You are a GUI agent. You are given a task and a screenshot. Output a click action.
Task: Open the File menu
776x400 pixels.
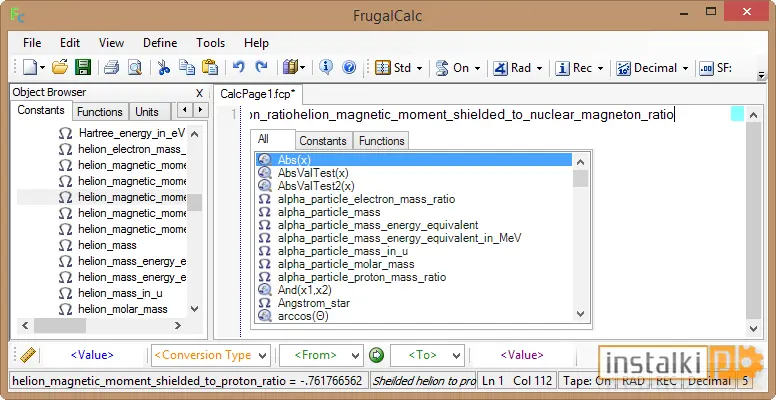[32, 43]
